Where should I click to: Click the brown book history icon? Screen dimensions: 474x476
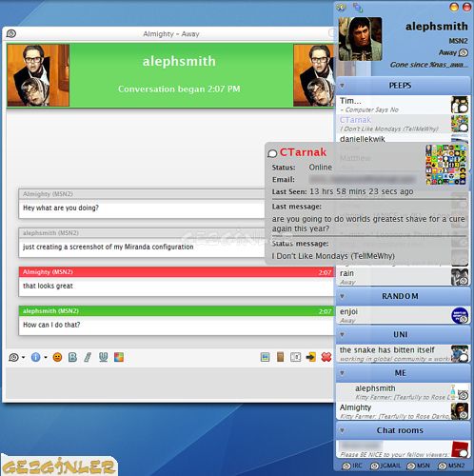click(280, 357)
